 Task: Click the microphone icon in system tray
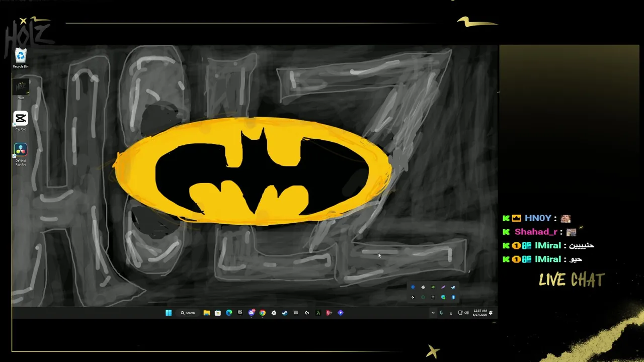point(441,313)
